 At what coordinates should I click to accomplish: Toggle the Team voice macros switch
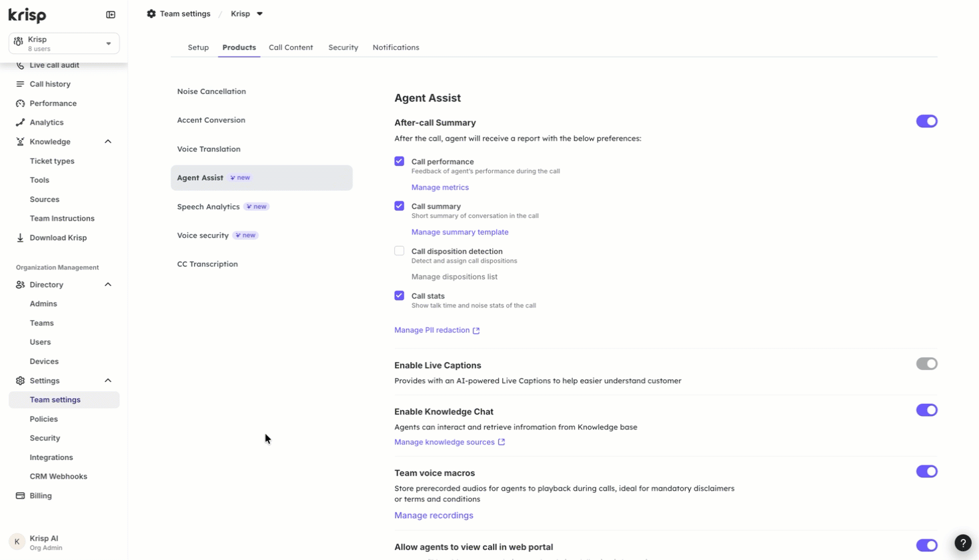pyautogui.click(x=926, y=471)
